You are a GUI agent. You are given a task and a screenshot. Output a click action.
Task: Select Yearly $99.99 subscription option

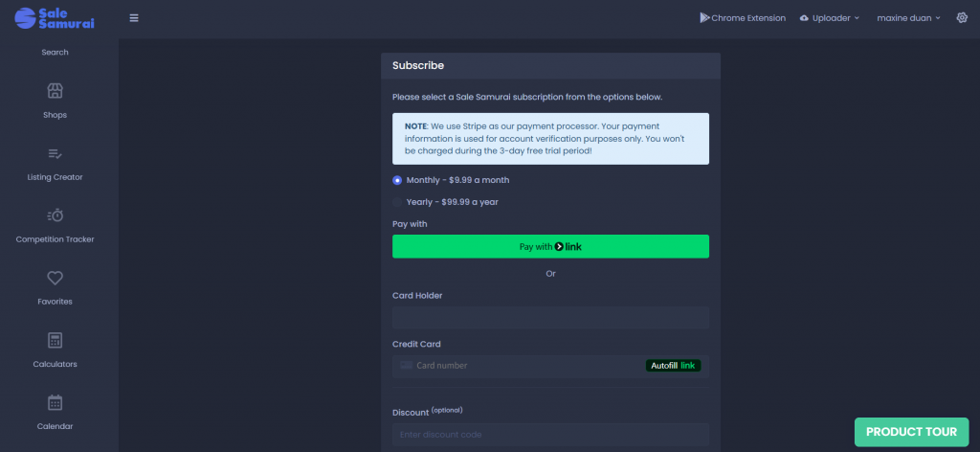[x=398, y=202]
